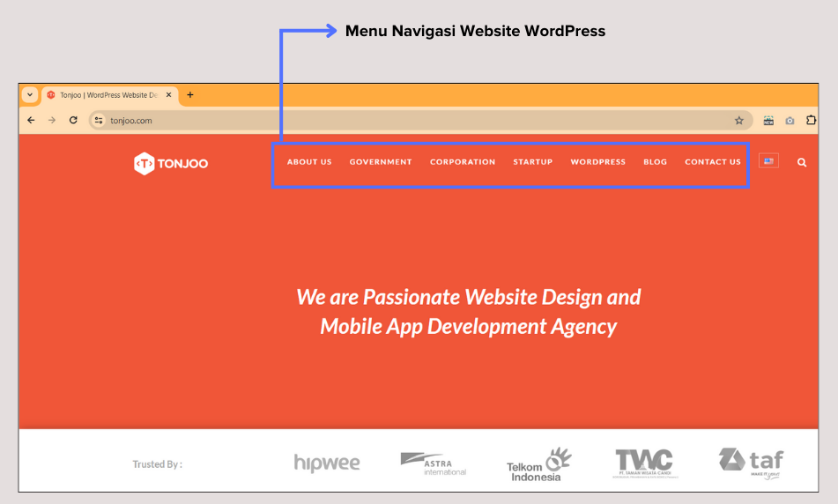Open the WordPress menu item
This screenshot has width=838, height=504.
(x=598, y=162)
